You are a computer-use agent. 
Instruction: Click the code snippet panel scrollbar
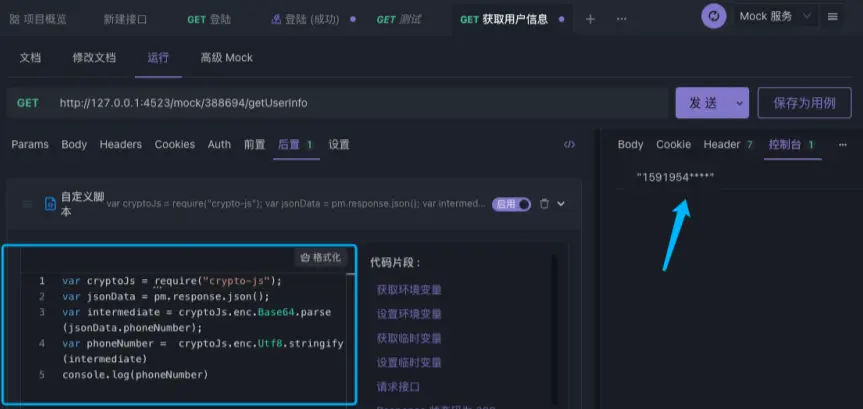pyautogui.click(x=555, y=330)
